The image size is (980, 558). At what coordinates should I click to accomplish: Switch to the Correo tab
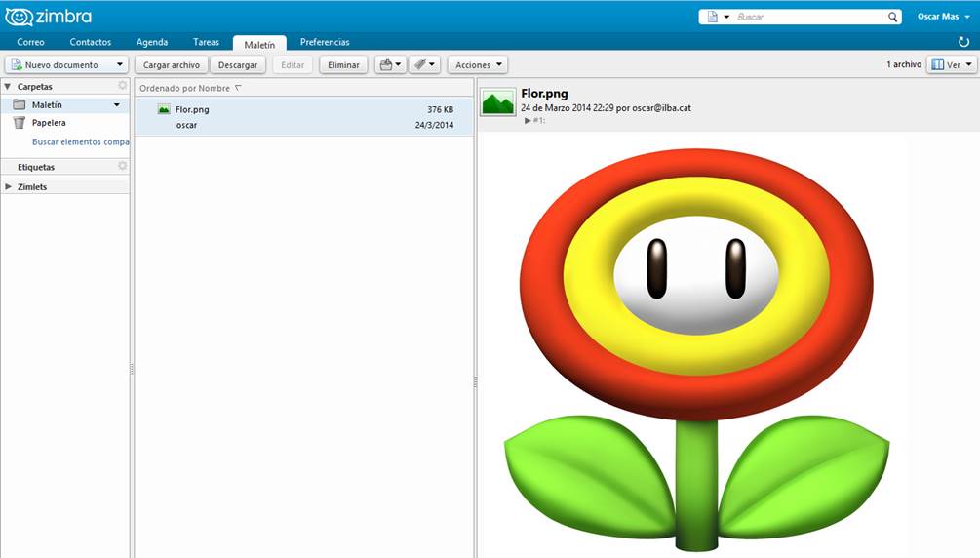click(30, 42)
